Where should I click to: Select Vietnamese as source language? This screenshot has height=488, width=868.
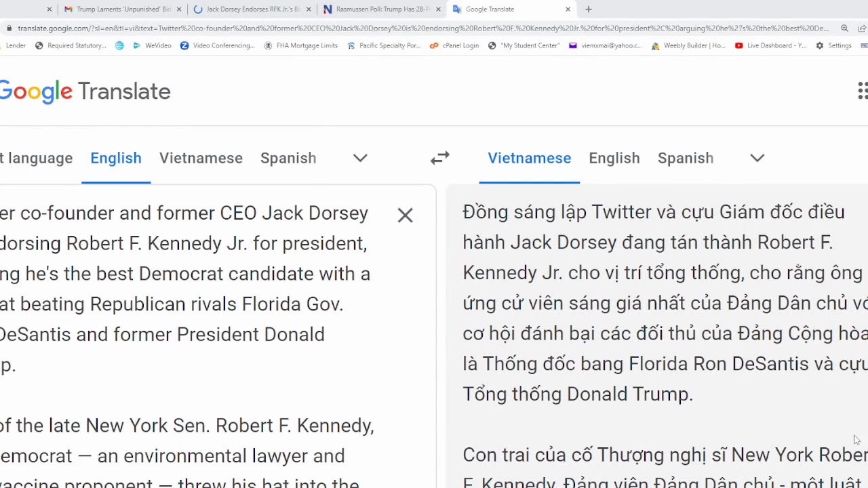point(201,158)
